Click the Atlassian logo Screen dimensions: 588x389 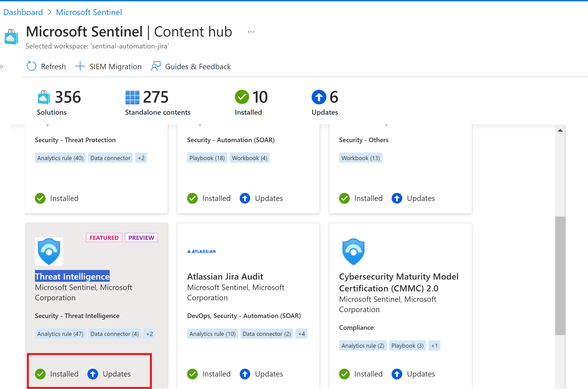click(201, 251)
